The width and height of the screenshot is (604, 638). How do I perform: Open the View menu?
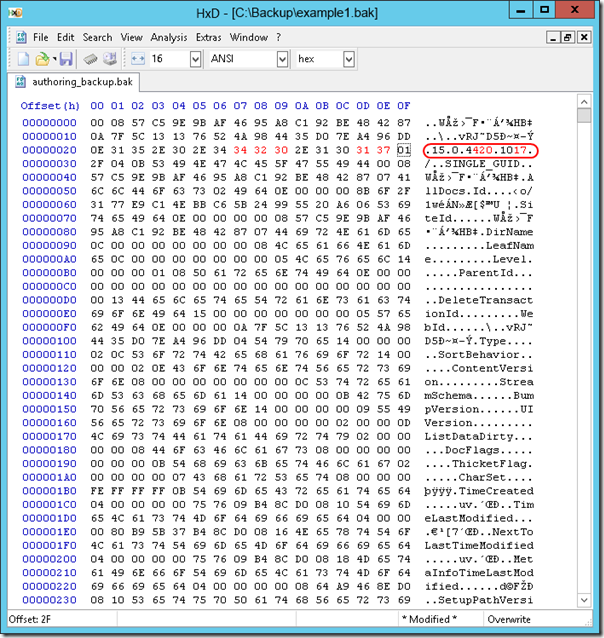131,37
